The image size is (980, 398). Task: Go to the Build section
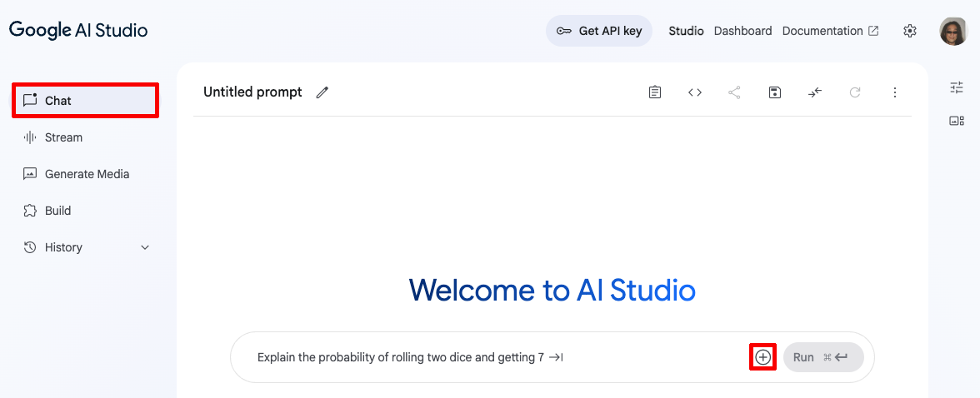coord(57,211)
